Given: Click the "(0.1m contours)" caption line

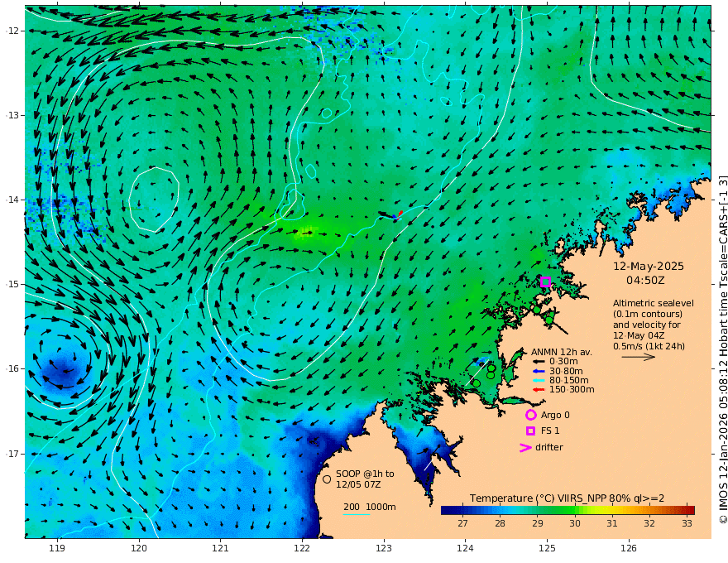Looking at the screenshot, I should 648,314.
